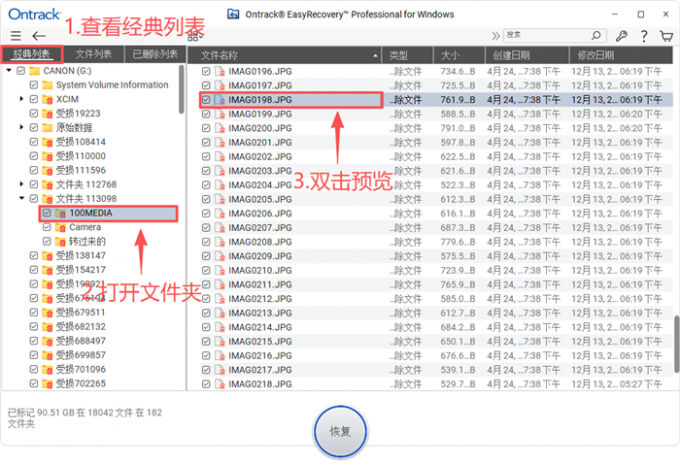The width and height of the screenshot is (680, 464).
Task: Toggle checkbox for 100MEDIA folder
Action: tap(46, 213)
